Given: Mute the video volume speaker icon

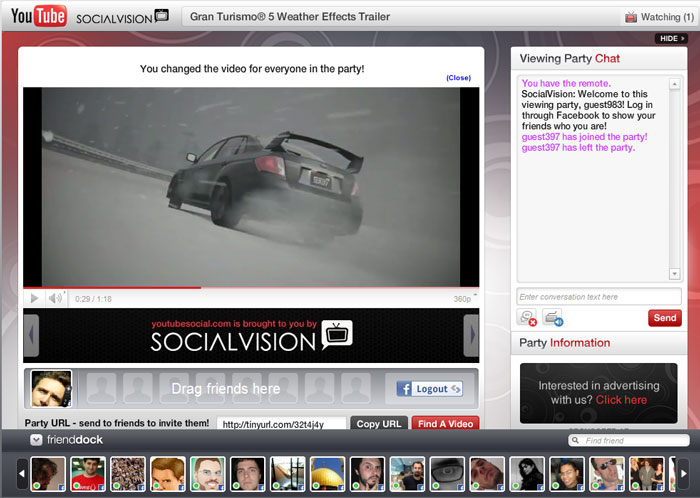Looking at the screenshot, I should click(x=56, y=298).
